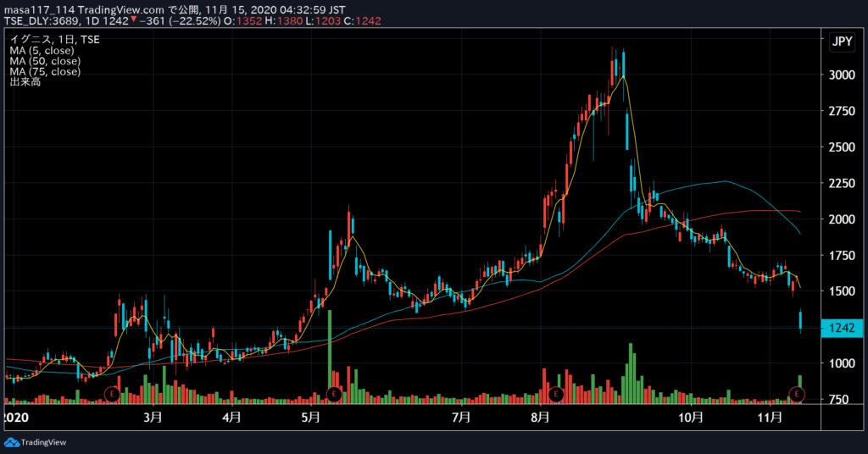Select the MA (5, close) indicator label

pyautogui.click(x=42, y=50)
